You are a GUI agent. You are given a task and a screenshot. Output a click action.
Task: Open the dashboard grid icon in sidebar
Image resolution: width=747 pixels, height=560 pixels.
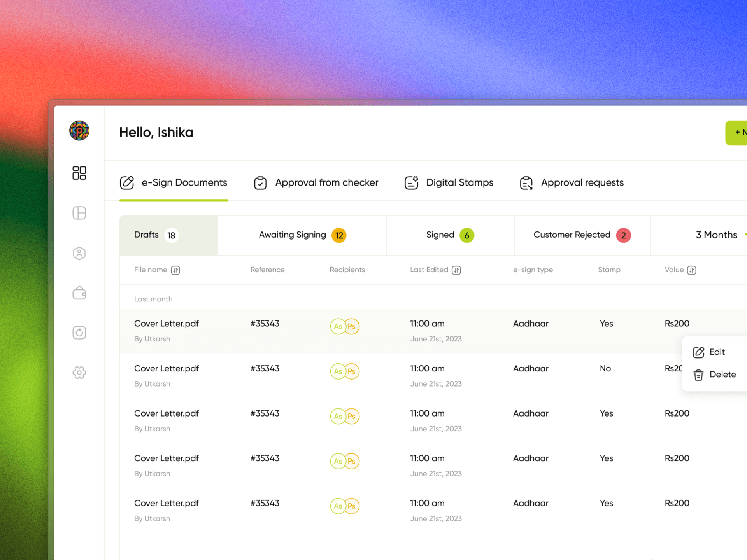[79, 173]
